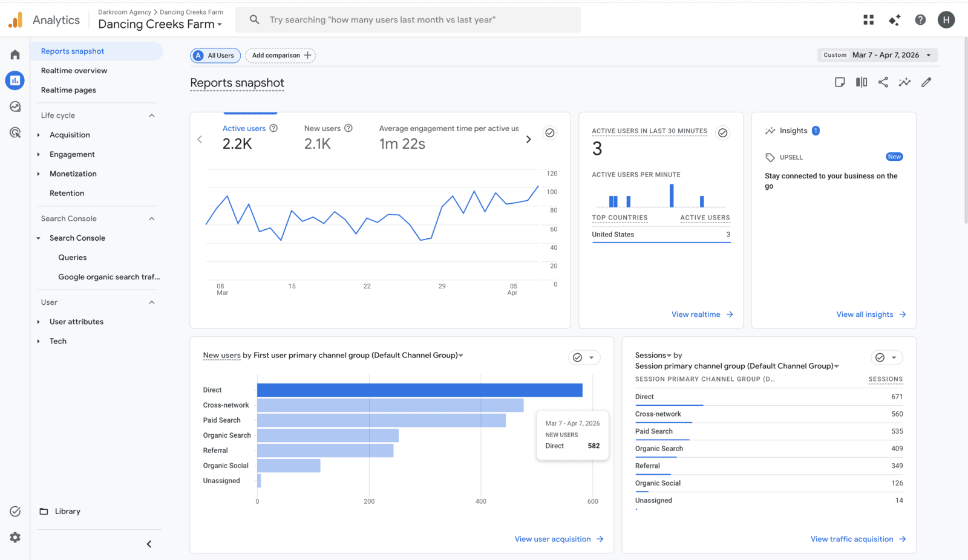This screenshot has height=560, width=968.
Task: Click the plus icon in Add comparison
Action: 307,55
